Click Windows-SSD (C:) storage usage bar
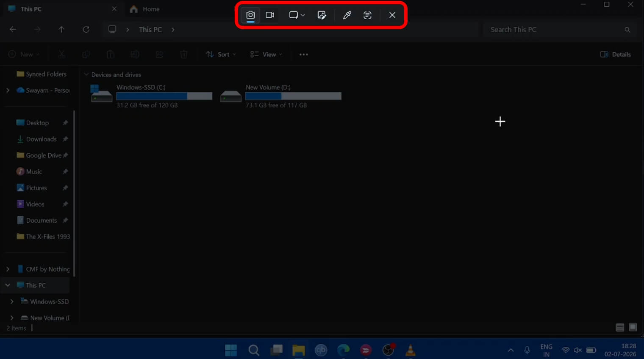Viewport: 644px width, 359px height. tap(164, 96)
